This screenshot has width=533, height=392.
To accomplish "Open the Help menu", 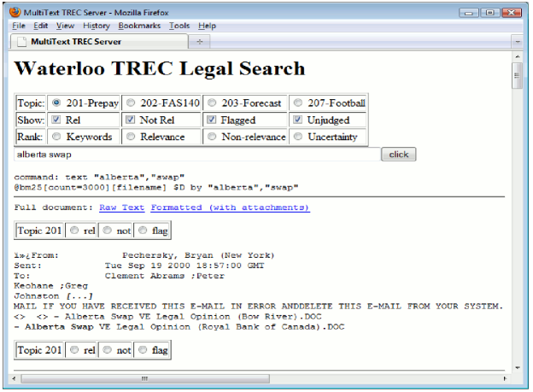I will [x=207, y=26].
